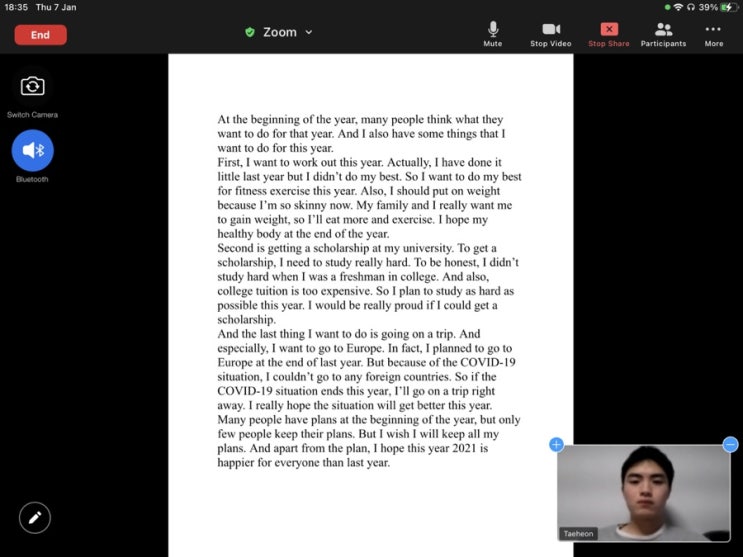Stop Video with the camera icon
This screenshot has height=557, width=743.
551,34
